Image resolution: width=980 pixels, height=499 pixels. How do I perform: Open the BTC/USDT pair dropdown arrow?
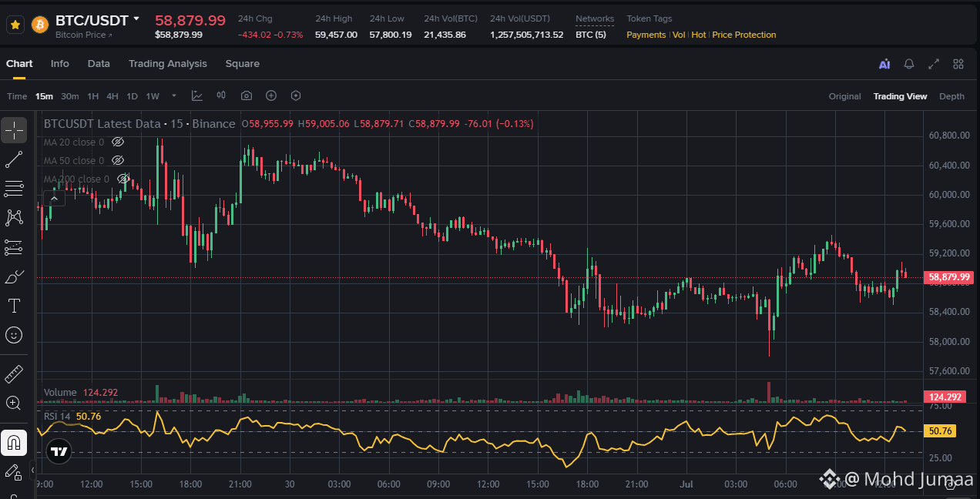click(x=136, y=18)
